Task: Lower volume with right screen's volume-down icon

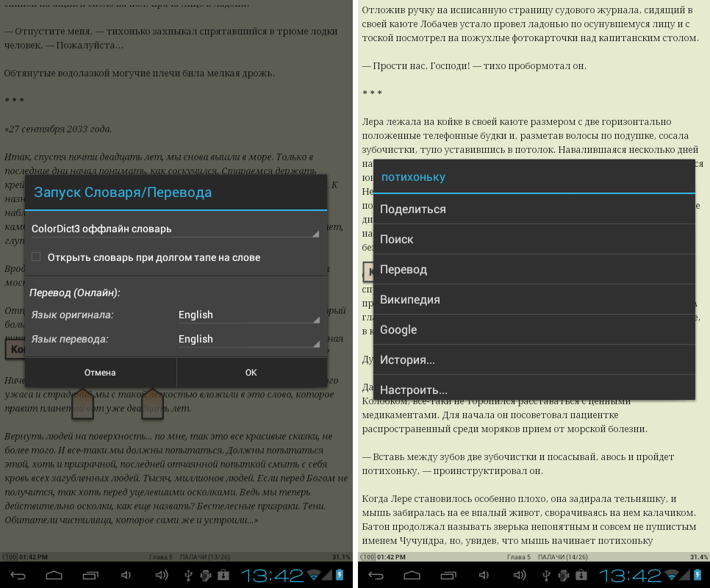Action: click(483, 576)
